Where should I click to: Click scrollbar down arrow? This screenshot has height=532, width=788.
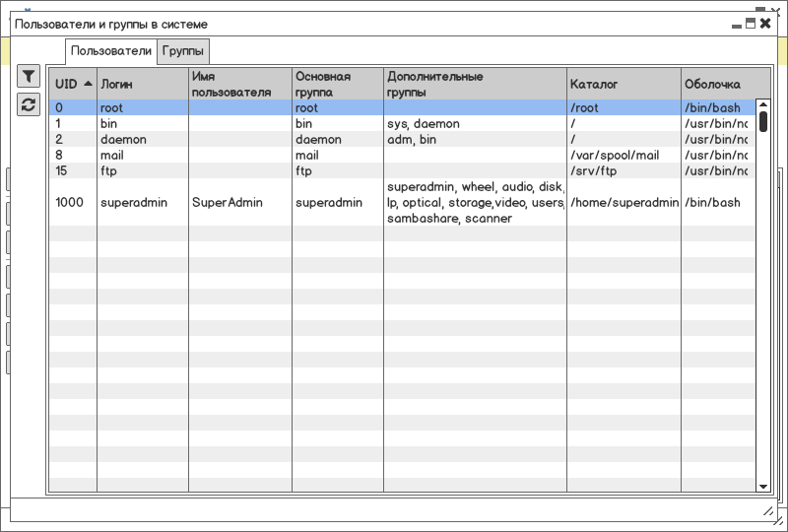[x=762, y=487]
